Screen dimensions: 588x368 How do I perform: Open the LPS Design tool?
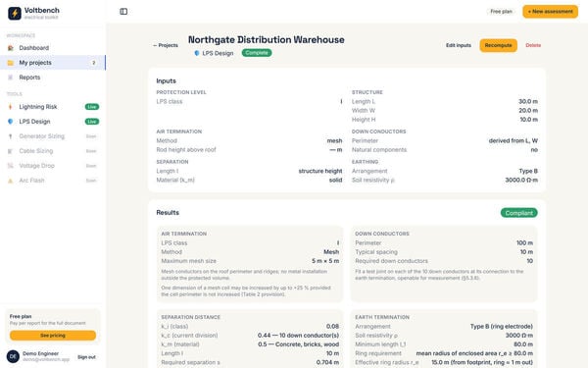click(53, 122)
